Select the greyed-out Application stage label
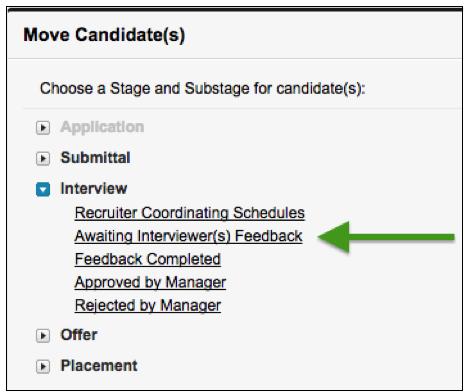This screenshot has width=464, height=392. pyautogui.click(x=102, y=127)
